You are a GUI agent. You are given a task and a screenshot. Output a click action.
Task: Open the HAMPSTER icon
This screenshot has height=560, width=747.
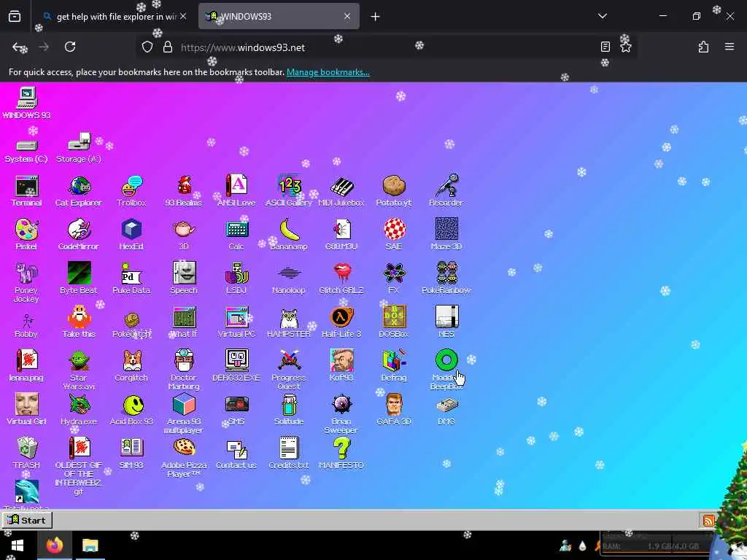click(289, 322)
